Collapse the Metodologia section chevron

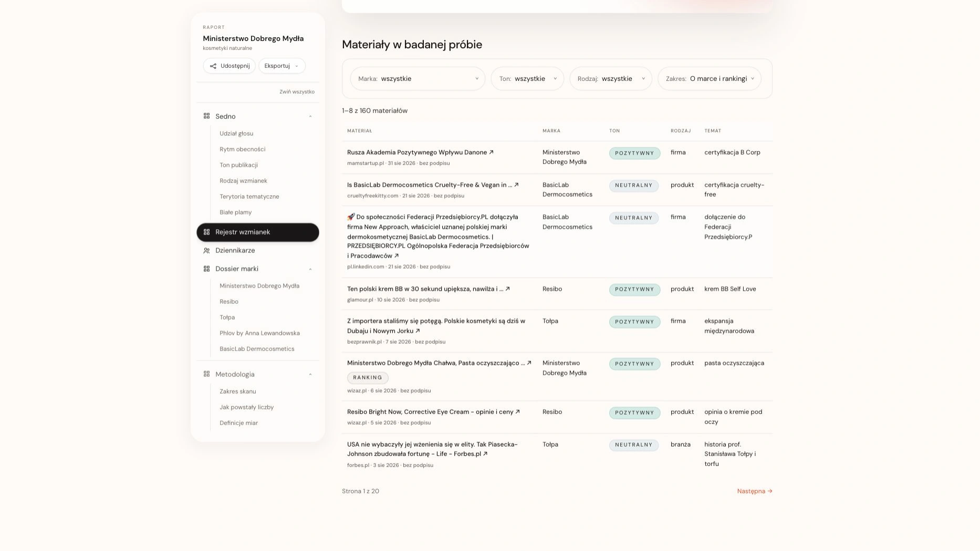(x=310, y=375)
